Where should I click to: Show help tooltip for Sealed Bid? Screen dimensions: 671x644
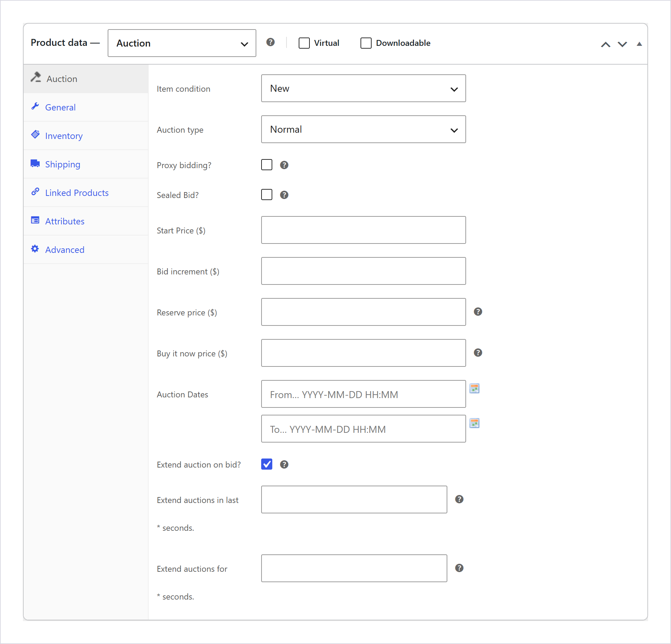point(284,195)
